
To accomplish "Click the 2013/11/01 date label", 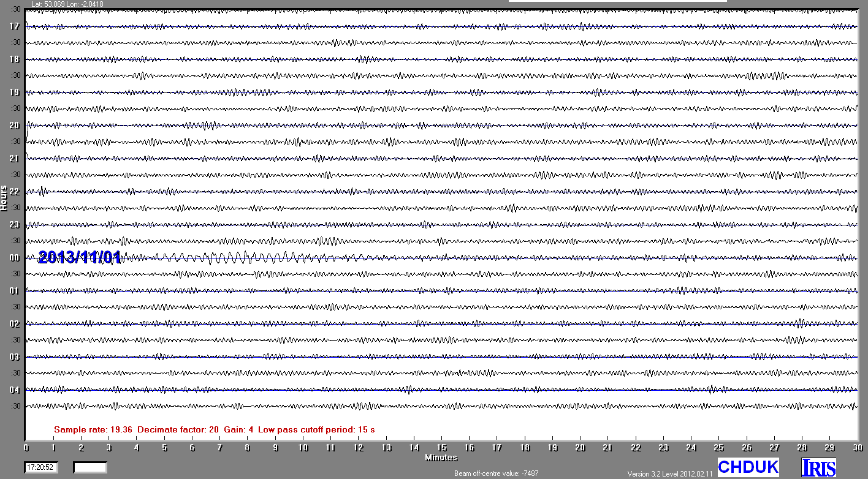I will (79, 258).
